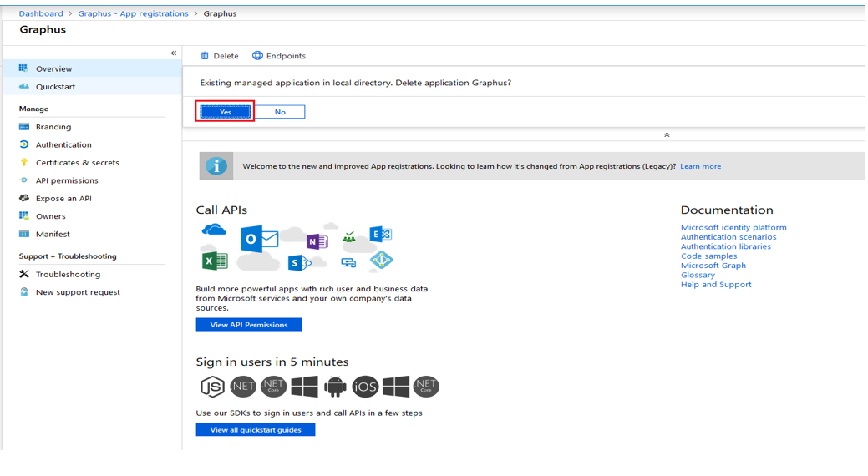Click the blue info icon in banner

(x=216, y=166)
